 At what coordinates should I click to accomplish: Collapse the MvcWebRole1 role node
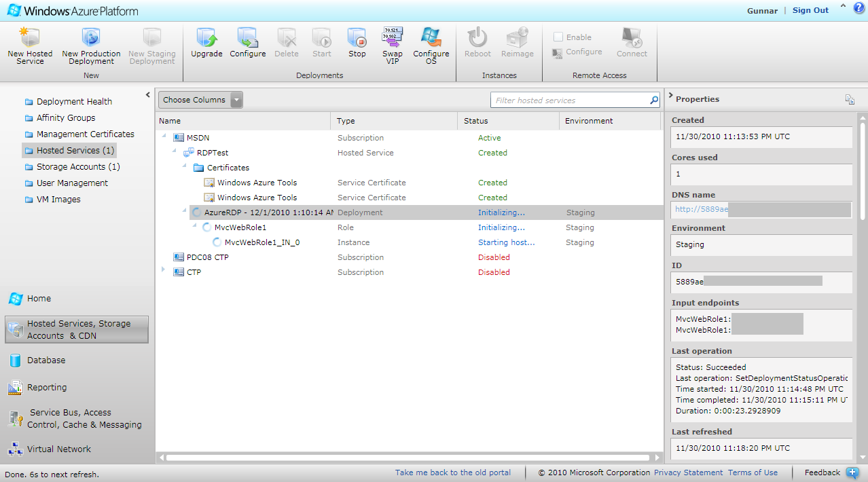click(195, 227)
